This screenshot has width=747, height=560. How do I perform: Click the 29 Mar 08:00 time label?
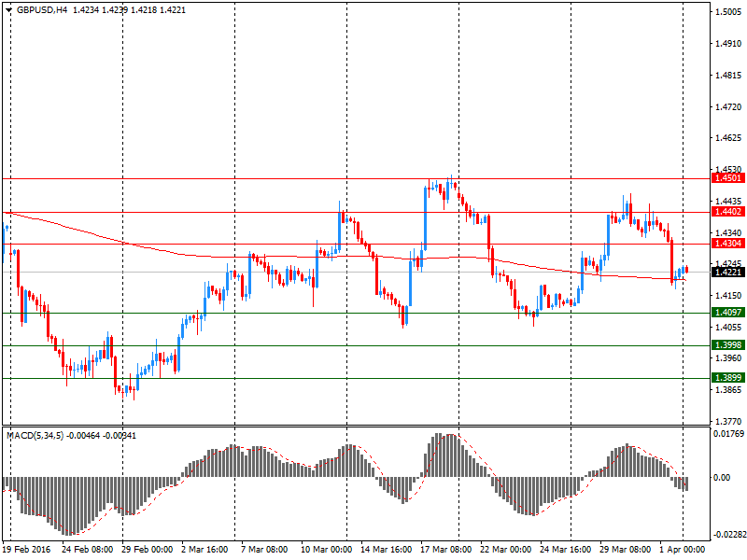[625, 550]
